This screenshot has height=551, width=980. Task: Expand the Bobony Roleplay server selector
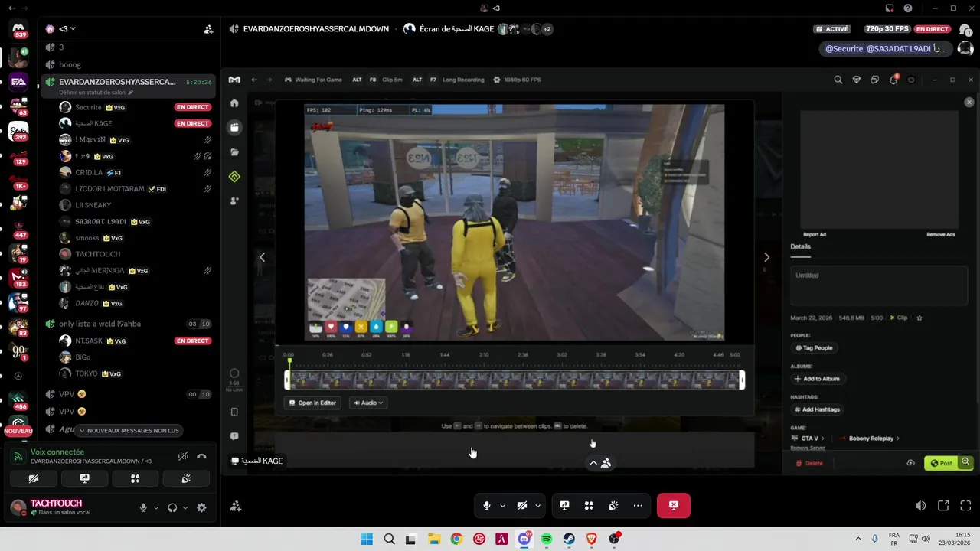pos(870,439)
